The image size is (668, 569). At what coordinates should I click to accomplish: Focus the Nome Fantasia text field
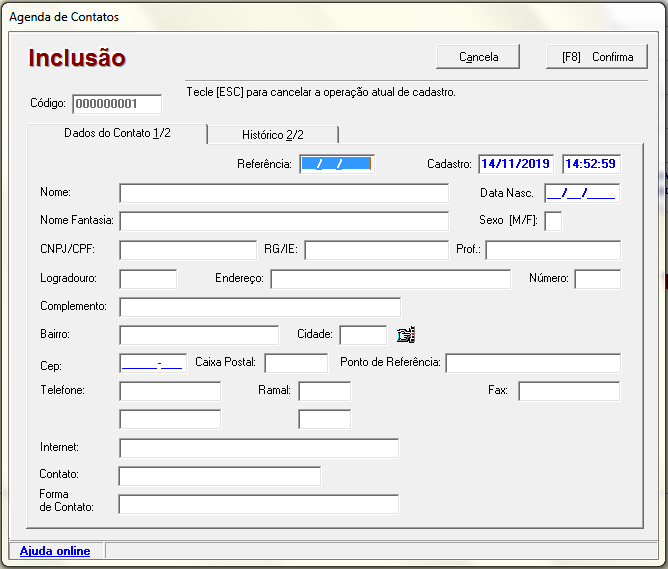[x=284, y=221]
